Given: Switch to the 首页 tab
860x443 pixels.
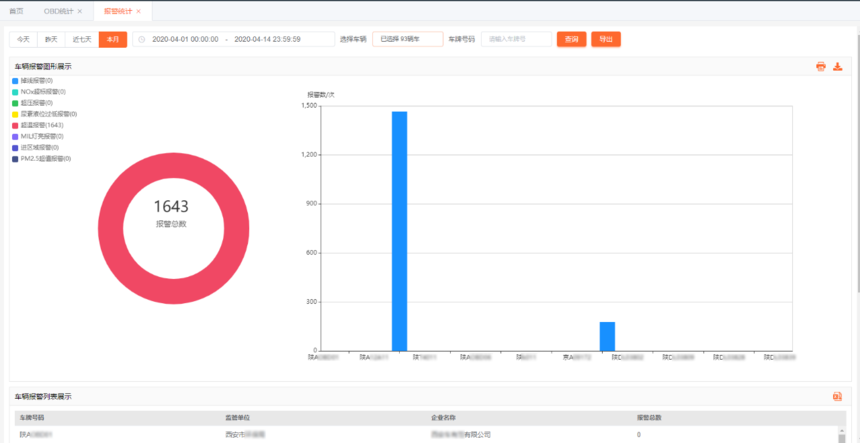Looking at the screenshot, I should (16, 11).
